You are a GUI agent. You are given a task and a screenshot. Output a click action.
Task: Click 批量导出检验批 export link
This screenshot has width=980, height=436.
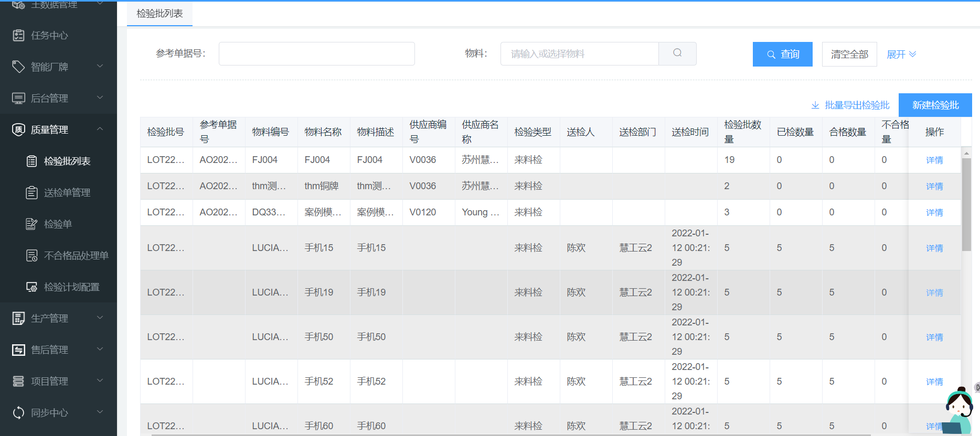pyautogui.click(x=850, y=105)
